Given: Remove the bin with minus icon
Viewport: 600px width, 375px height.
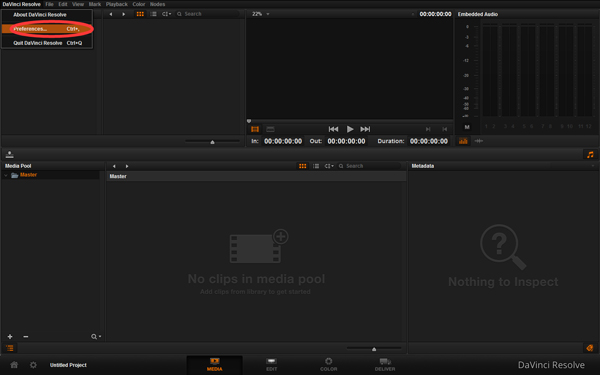Looking at the screenshot, I should point(26,337).
